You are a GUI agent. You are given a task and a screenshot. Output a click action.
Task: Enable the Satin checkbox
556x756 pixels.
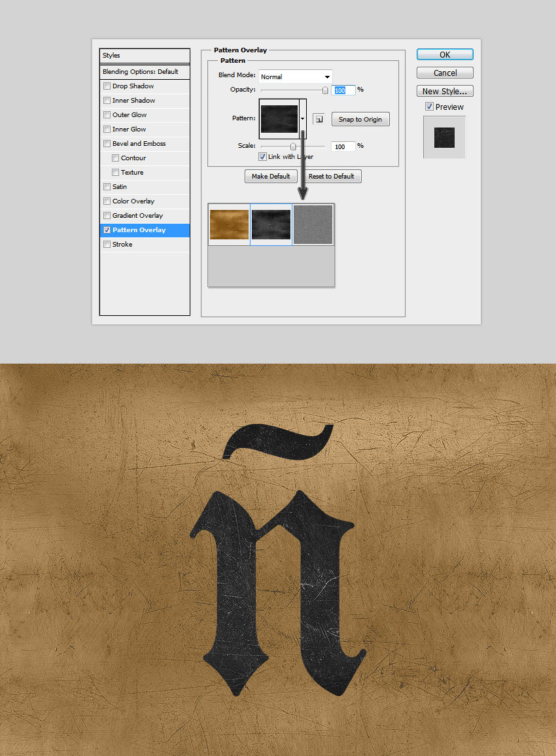click(107, 187)
